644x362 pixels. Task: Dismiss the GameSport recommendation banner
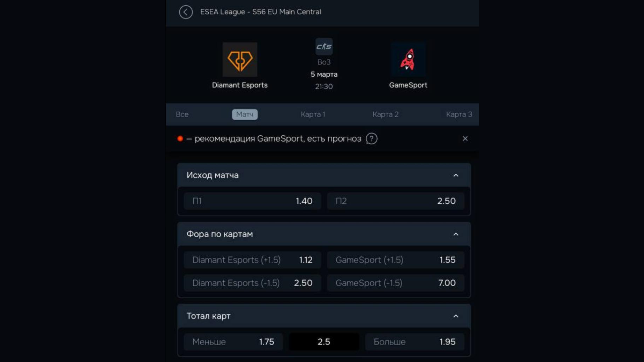[x=465, y=139]
